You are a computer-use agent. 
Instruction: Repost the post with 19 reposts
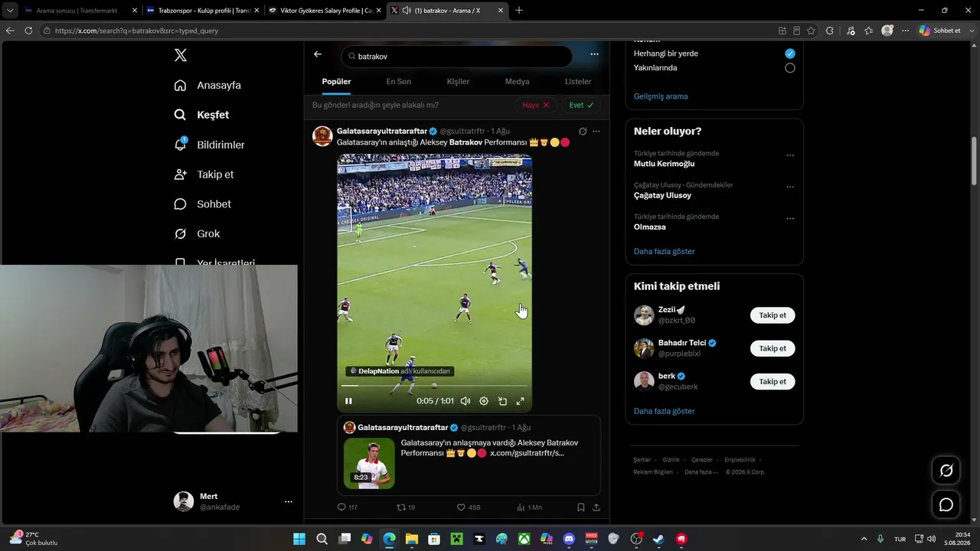pos(406,507)
